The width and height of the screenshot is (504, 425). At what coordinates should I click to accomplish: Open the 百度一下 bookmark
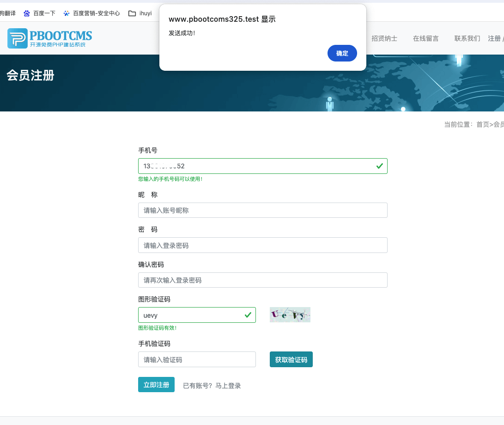(x=40, y=13)
